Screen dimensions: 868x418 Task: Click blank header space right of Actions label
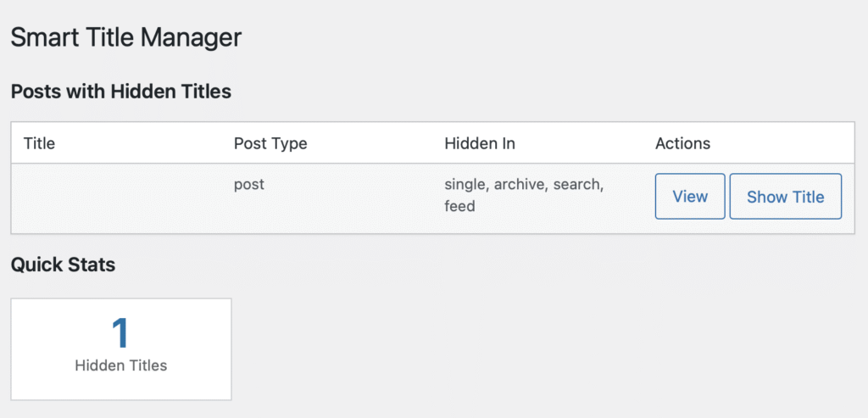[780, 143]
